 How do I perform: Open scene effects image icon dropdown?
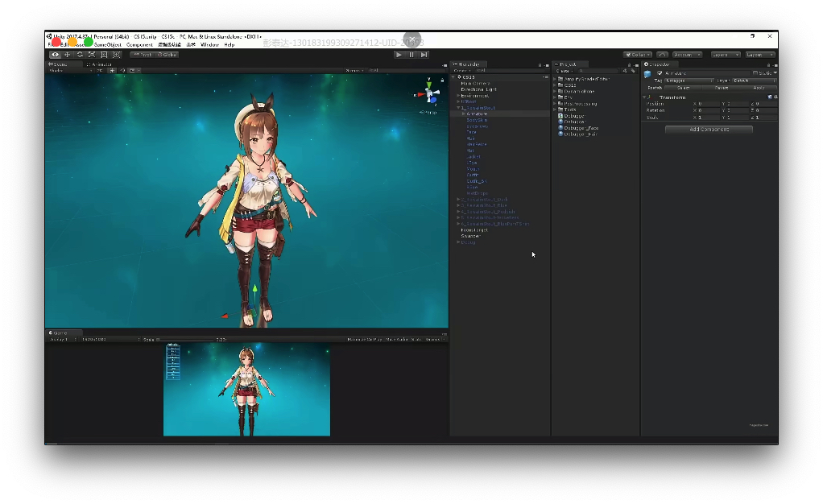(x=133, y=70)
